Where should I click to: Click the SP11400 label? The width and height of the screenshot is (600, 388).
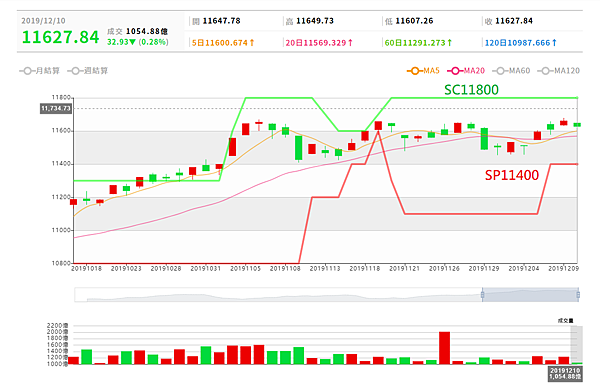coord(512,175)
